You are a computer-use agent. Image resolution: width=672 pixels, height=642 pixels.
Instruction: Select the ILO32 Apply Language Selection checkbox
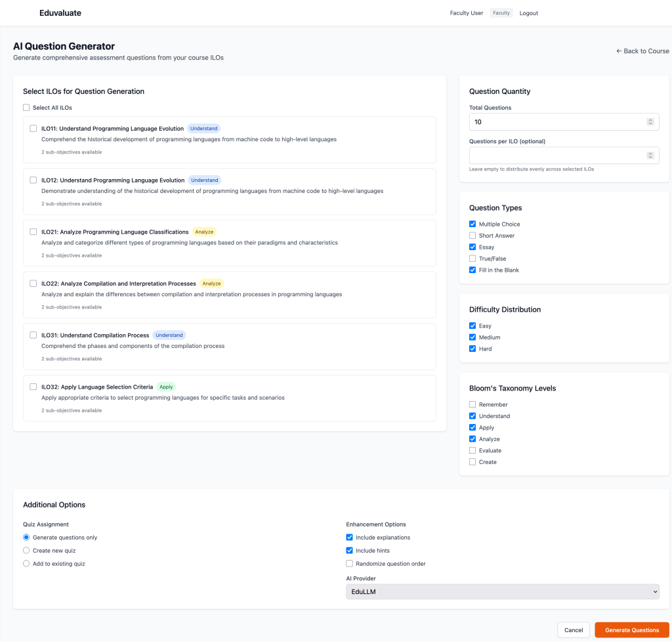(x=33, y=387)
